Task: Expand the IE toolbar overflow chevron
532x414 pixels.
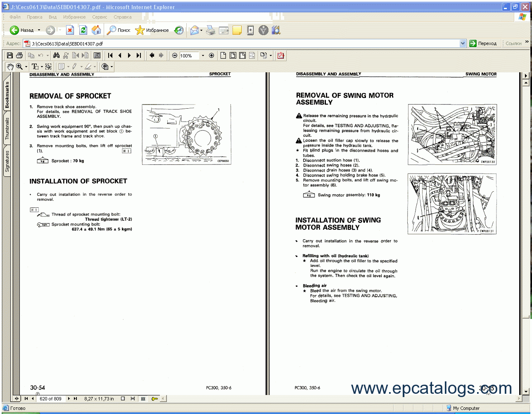Action: [x=527, y=42]
